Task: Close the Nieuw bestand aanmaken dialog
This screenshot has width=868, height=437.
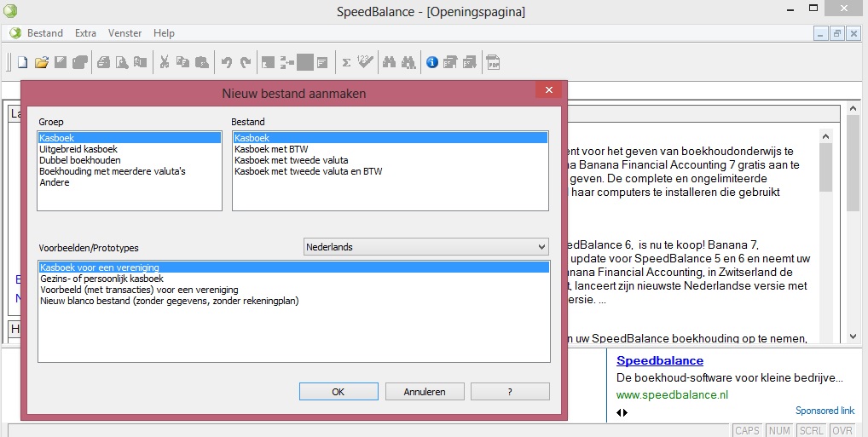Action: point(548,90)
